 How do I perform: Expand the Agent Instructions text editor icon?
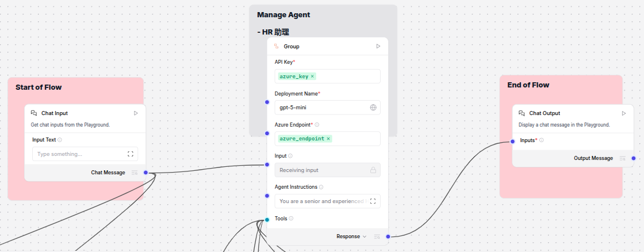point(373,201)
